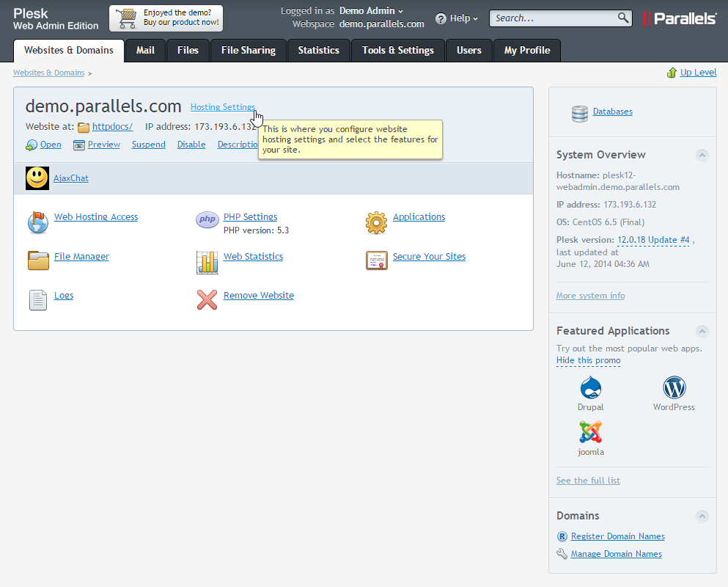Click the Enjoyed the demo buy button
The width and height of the screenshot is (728, 587).
pyautogui.click(x=166, y=18)
